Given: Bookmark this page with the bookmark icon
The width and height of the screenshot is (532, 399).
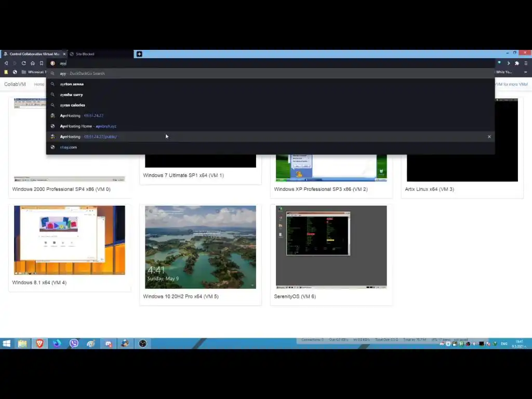Looking at the screenshot, I should 42,63.
